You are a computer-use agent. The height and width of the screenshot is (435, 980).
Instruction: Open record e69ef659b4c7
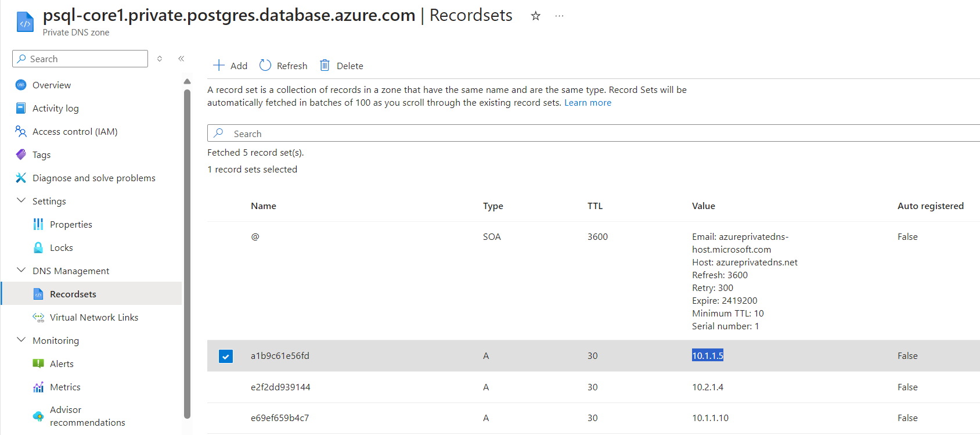coord(280,418)
